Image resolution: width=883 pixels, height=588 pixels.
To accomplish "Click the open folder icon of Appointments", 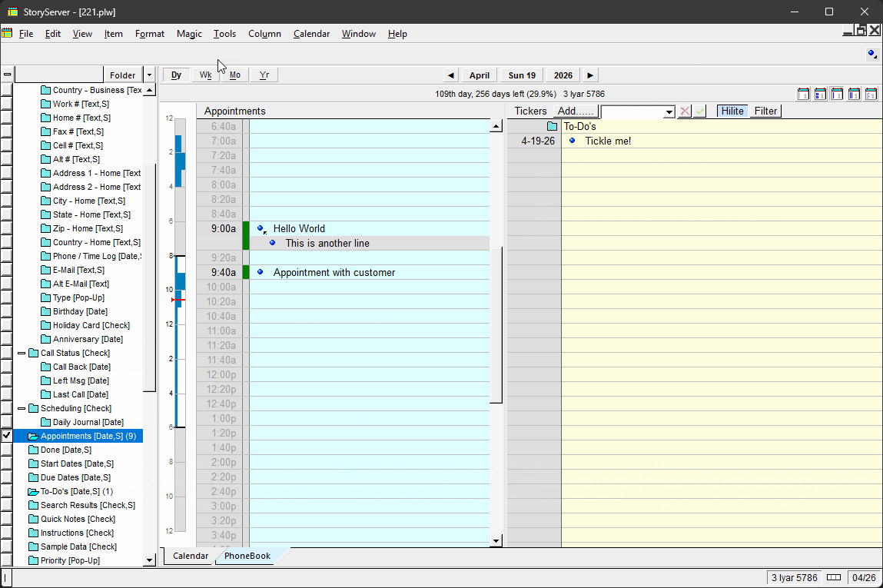I will tap(33, 436).
